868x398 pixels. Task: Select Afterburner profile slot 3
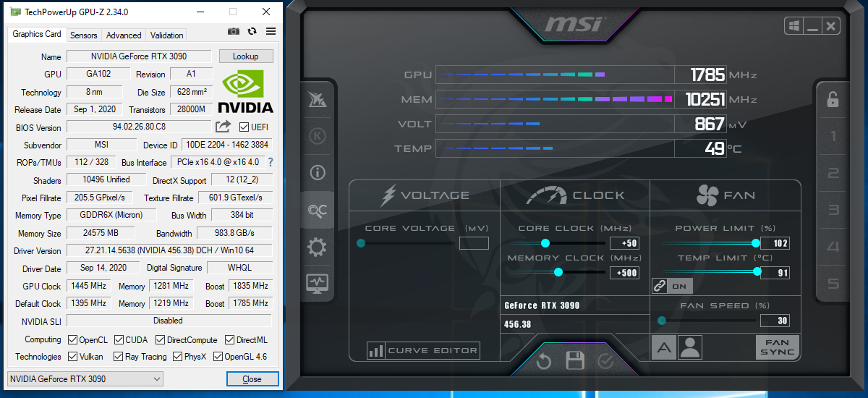833,210
